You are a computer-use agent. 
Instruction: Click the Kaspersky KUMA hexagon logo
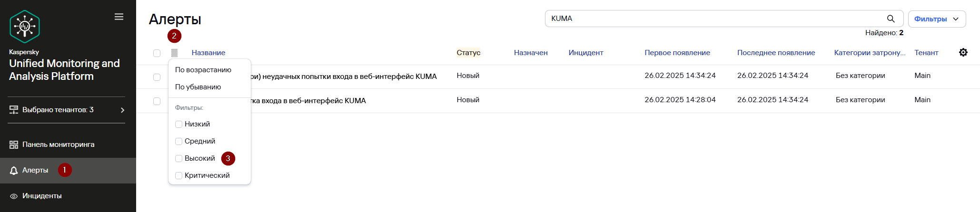pyautogui.click(x=24, y=27)
